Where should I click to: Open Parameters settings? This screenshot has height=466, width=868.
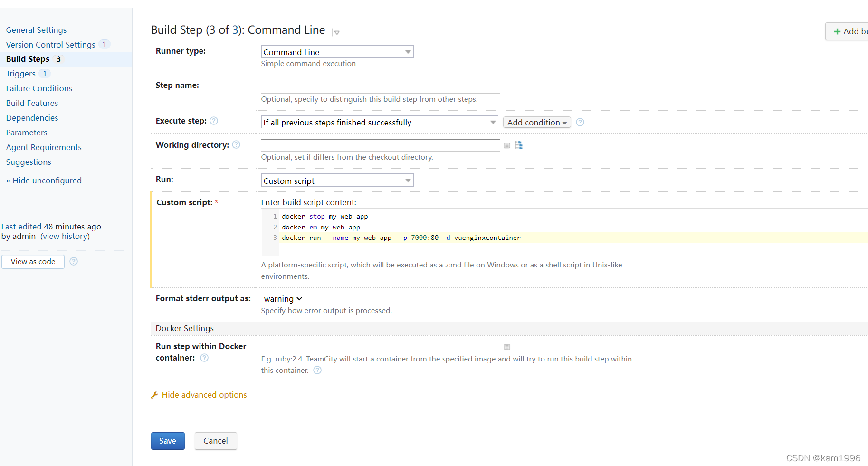pos(27,133)
